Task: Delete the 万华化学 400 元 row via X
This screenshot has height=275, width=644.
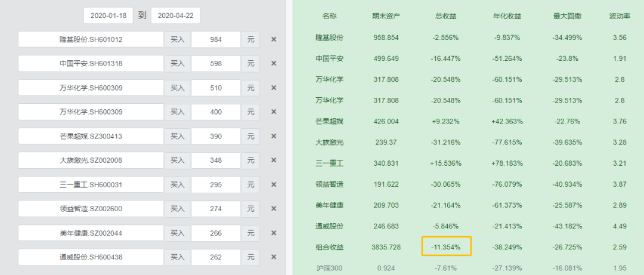Action: [274, 112]
